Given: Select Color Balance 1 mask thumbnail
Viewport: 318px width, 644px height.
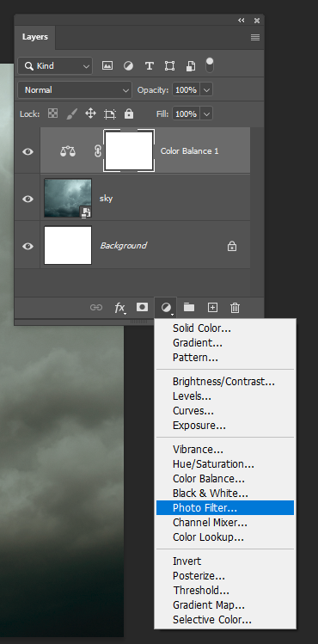Looking at the screenshot, I should coord(129,150).
